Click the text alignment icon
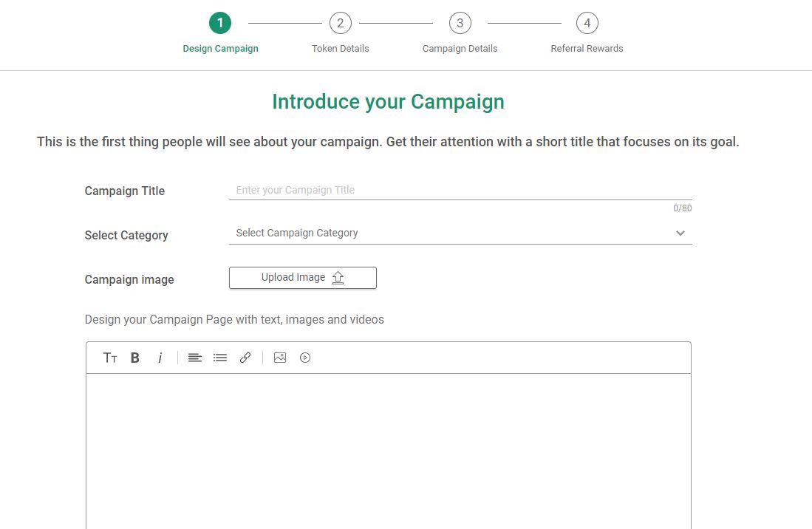Screen dimensions: 812x529 pyautogui.click(x=195, y=358)
